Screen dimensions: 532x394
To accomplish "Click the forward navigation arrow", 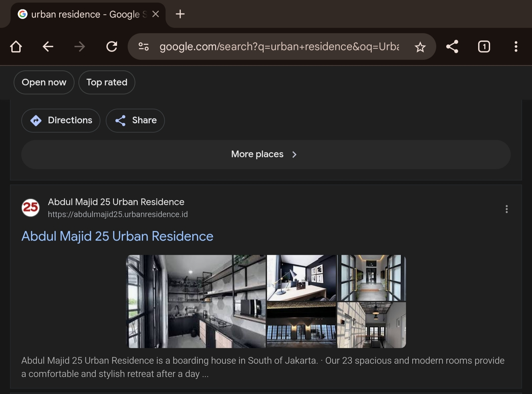I will 80,47.
